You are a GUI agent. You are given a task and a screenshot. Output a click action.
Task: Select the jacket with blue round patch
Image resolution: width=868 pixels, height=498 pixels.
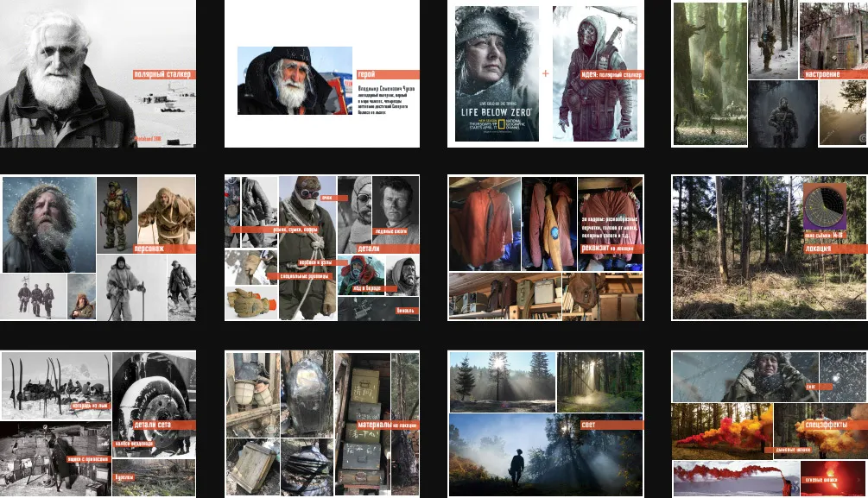pyautogui.click(x=549, y=224)
